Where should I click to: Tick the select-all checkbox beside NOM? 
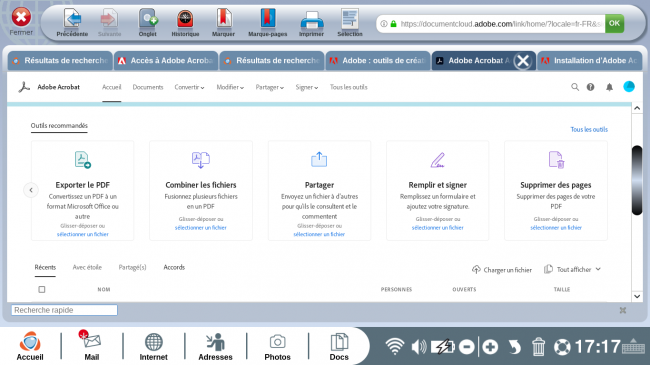coord(42,290)
